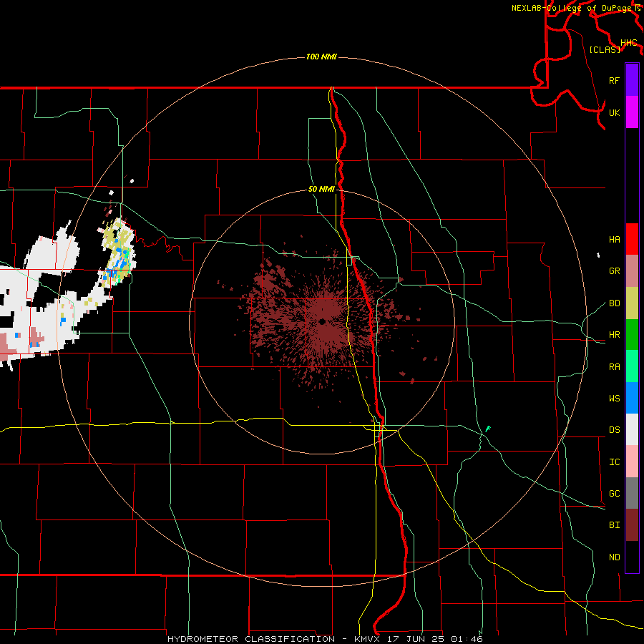Click the RA legend label

615,367
